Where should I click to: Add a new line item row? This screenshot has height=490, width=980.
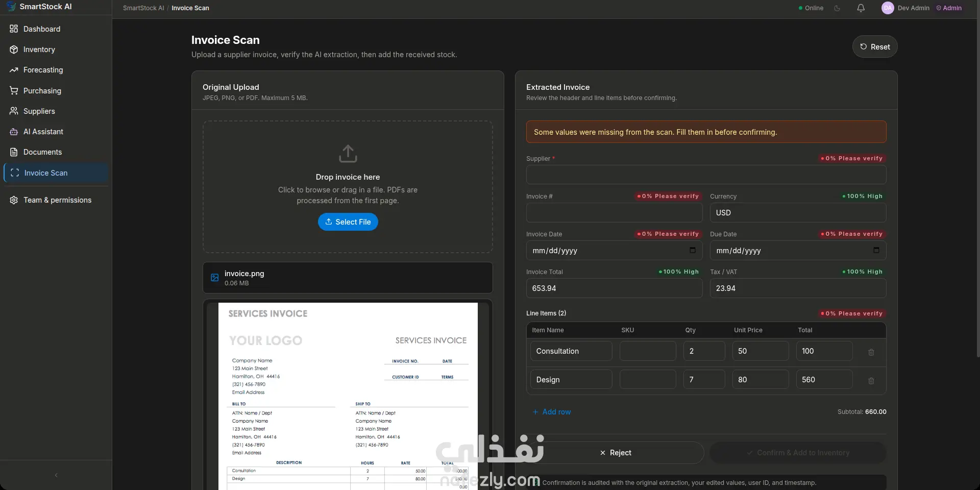[x=552, y=412]
